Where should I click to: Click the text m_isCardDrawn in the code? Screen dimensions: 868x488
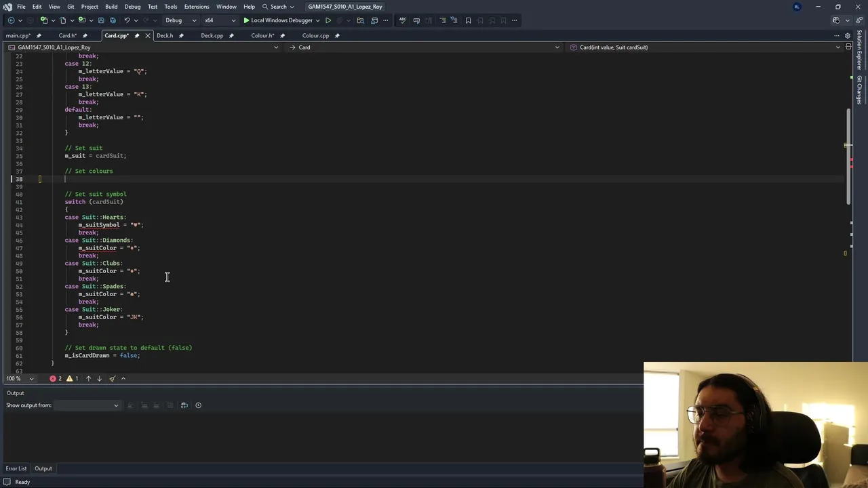click(87, 355)
